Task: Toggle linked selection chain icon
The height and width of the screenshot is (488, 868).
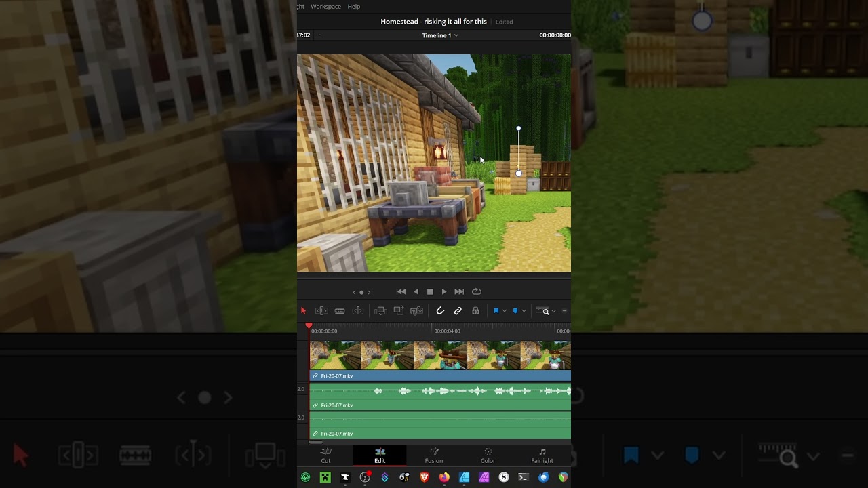Action: (x=458, y=311)
